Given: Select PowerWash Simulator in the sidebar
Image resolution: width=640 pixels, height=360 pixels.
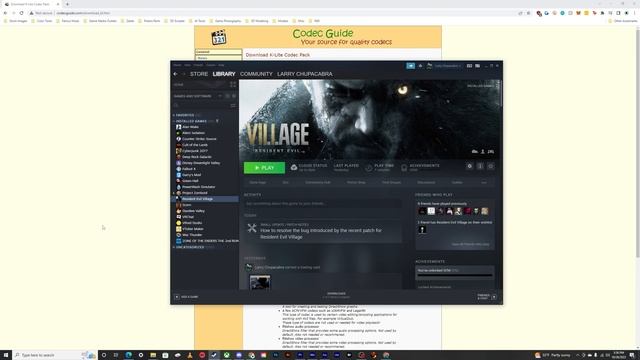Looking at the screenshot, I should (x=198, y=187).
